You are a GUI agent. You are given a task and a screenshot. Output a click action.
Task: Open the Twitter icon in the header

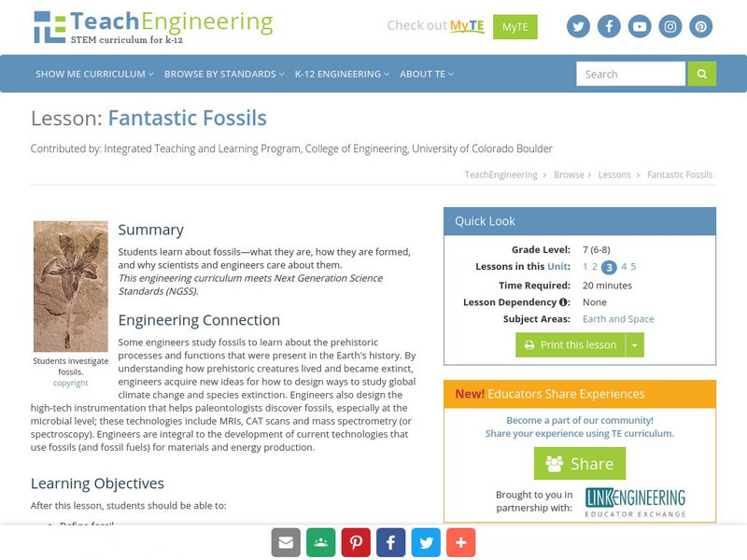(x=578, y=26)
